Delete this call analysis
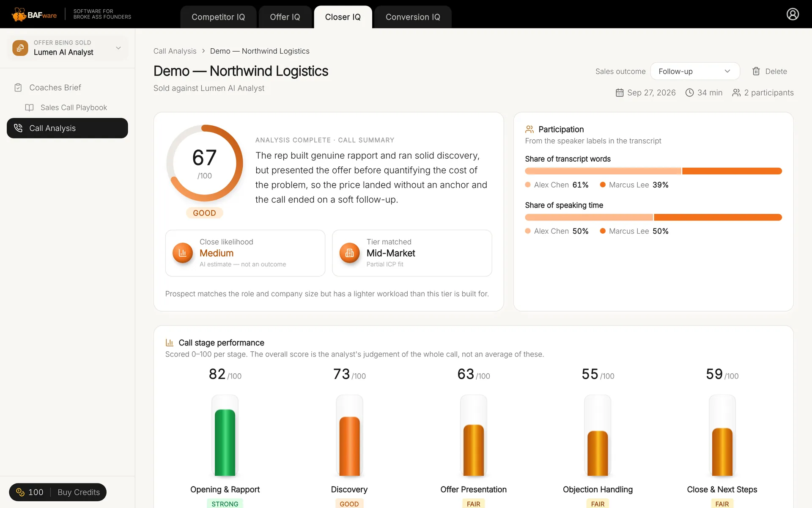The height and width of the screenshot is (508, 812). (x=770, y=71)
